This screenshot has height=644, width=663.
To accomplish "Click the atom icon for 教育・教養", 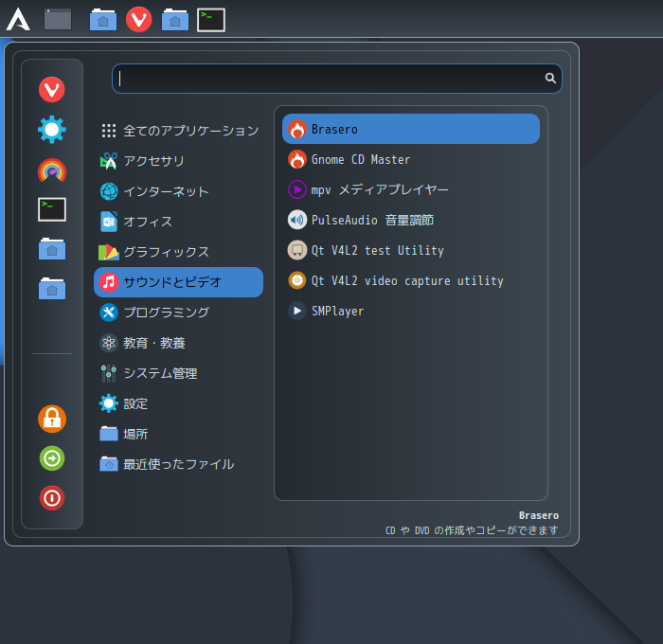I will (x=109, y=343).
